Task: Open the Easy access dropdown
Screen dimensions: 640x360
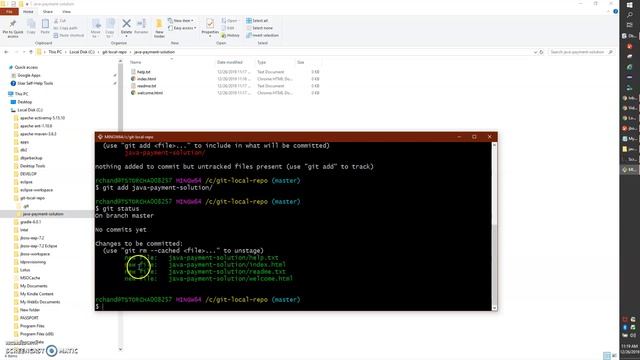Action: click(x=182, y=28)
